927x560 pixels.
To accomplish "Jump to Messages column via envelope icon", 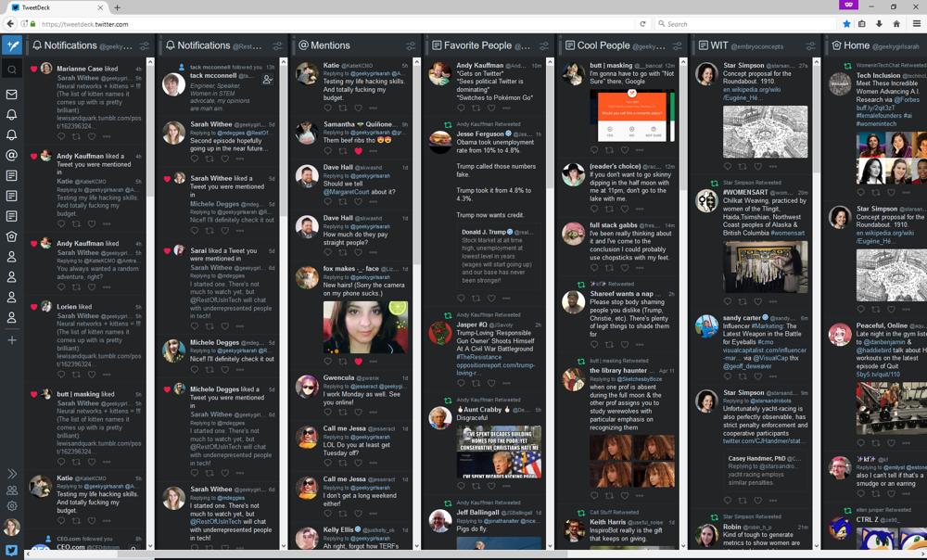I will pos(12,94).
